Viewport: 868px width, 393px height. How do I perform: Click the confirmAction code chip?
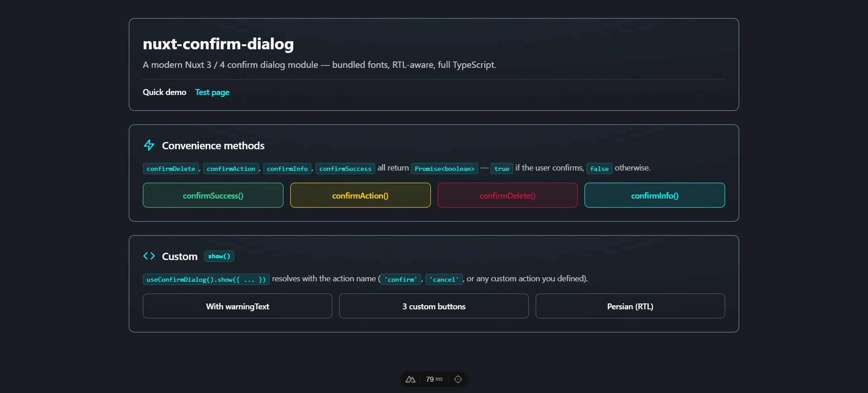(x=231, y=169)
